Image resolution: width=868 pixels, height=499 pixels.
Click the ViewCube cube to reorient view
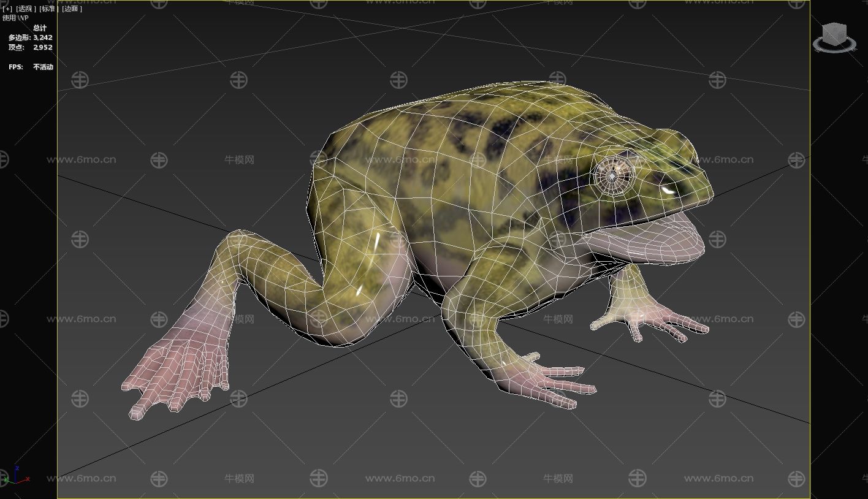pyautogui.click(x=834, y=34)
